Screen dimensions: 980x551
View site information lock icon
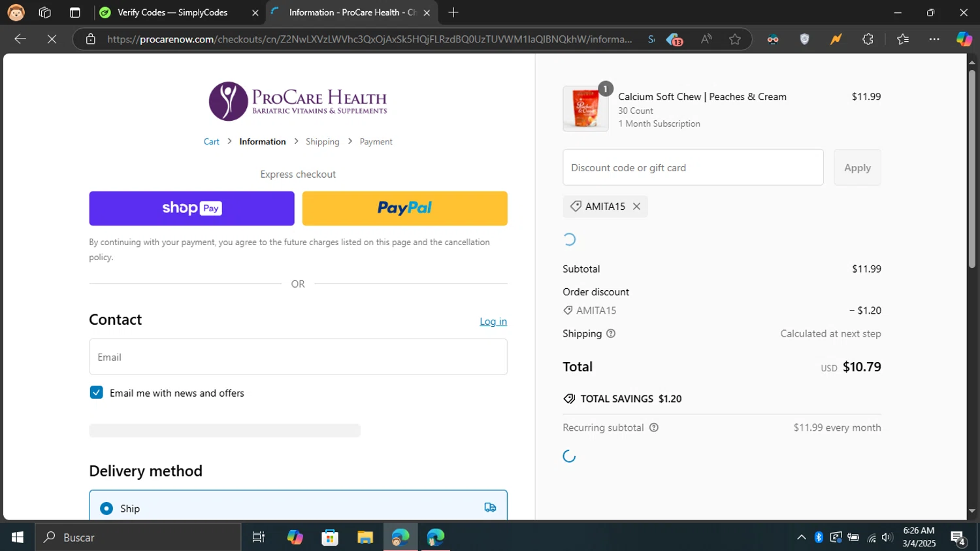(x=91, y=39)
